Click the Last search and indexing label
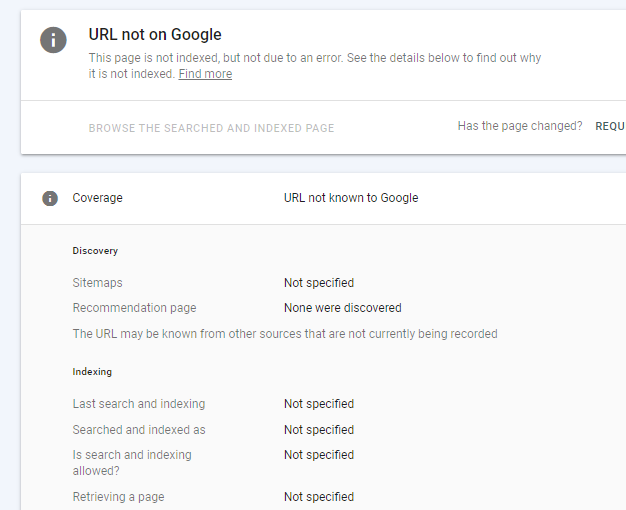Screen dimensions: 626x510 [x=139, y=404]
